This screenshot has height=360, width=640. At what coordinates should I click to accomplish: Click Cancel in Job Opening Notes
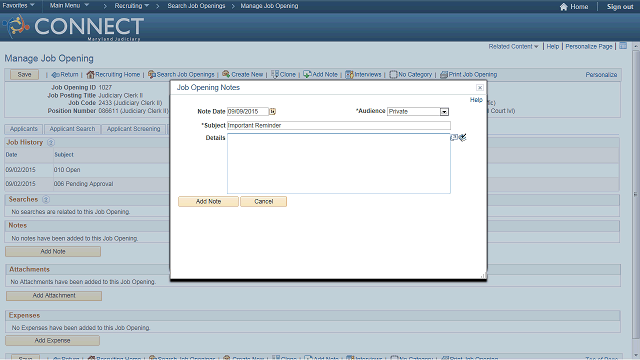(263, 201)
